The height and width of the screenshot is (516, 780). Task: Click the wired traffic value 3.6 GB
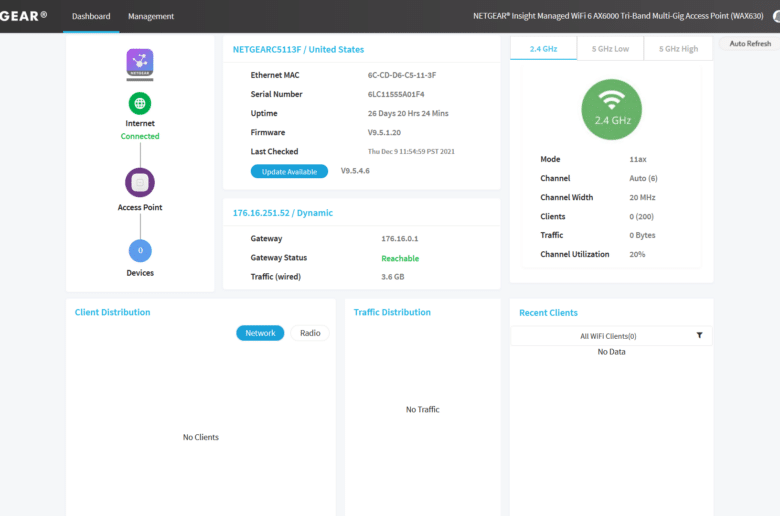(x=392, y=277)
